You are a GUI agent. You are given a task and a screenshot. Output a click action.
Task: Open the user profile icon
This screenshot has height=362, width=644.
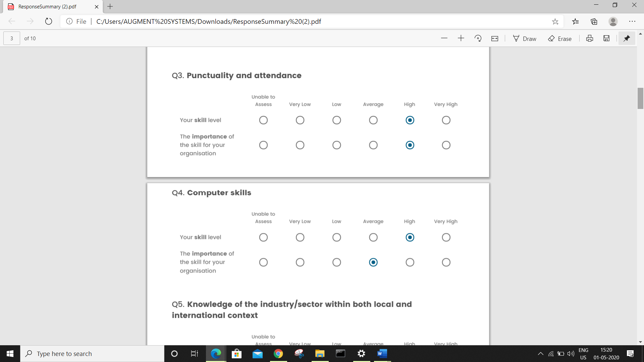pos(613,21)
